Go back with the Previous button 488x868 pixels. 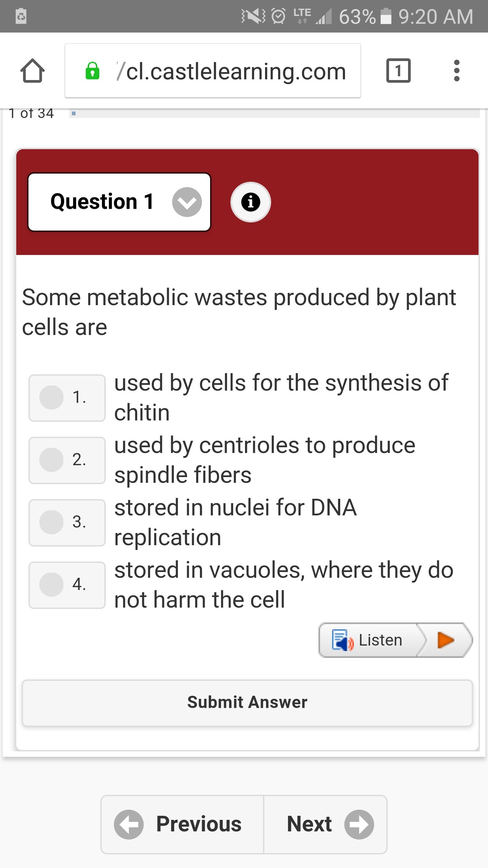coord(182,824)
